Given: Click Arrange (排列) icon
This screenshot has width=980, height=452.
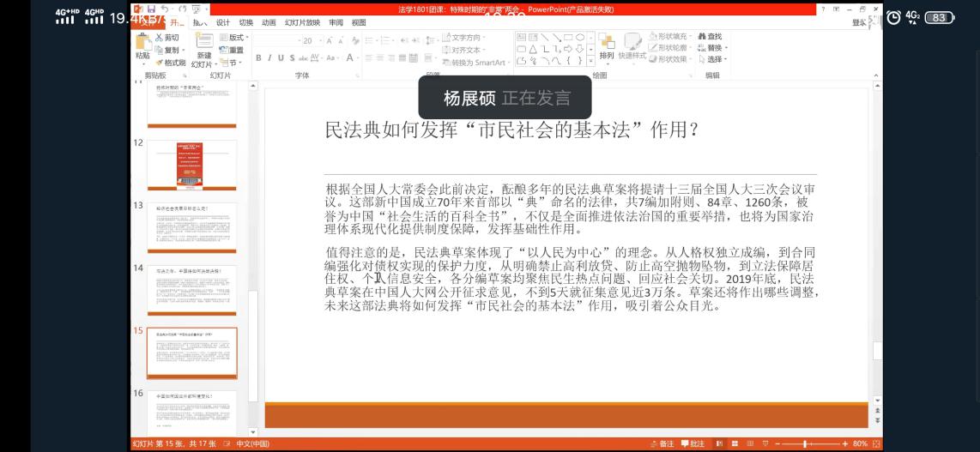Looking at the screenshot, I should click(606, 42).
